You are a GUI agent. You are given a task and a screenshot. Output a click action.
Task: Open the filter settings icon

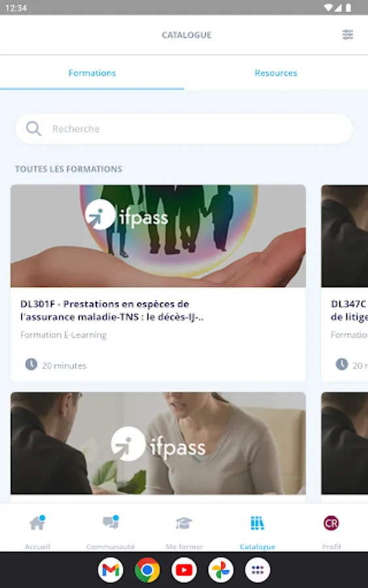pos(347,35)
